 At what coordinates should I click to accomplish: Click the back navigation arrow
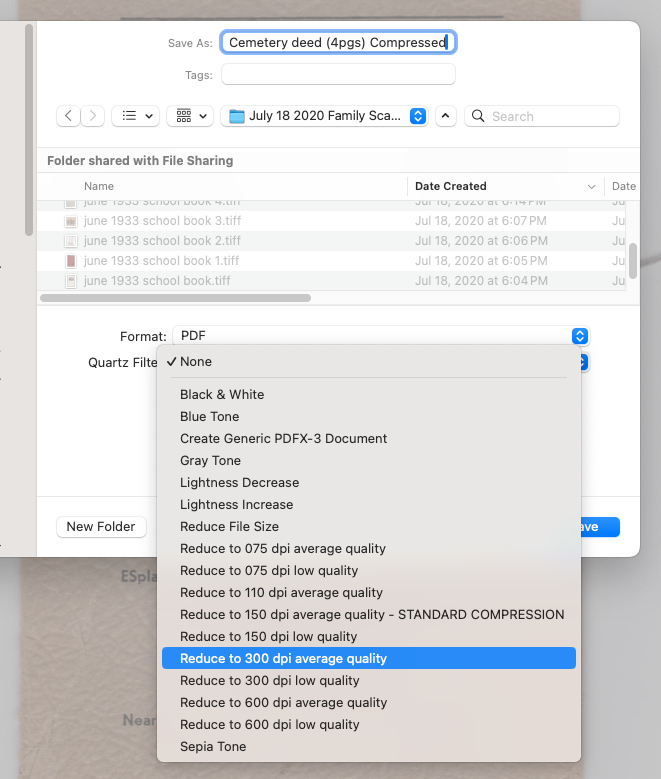point(69,116)
